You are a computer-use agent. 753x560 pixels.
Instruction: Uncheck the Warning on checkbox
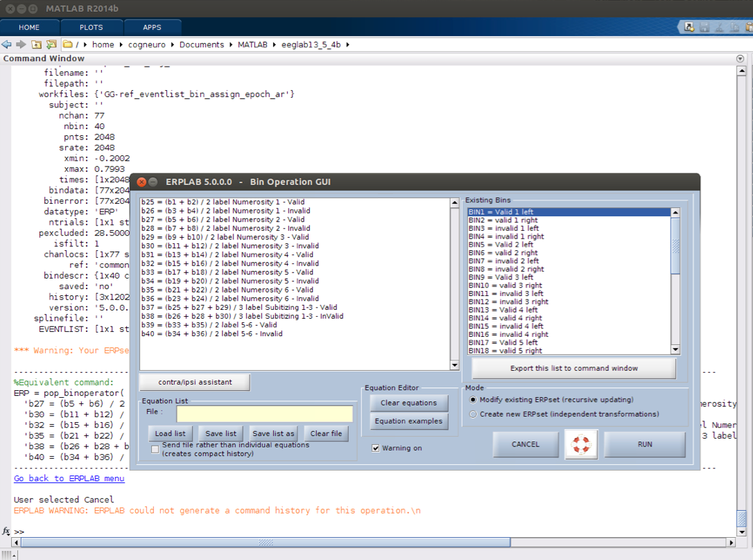click(x=376, y=448)
